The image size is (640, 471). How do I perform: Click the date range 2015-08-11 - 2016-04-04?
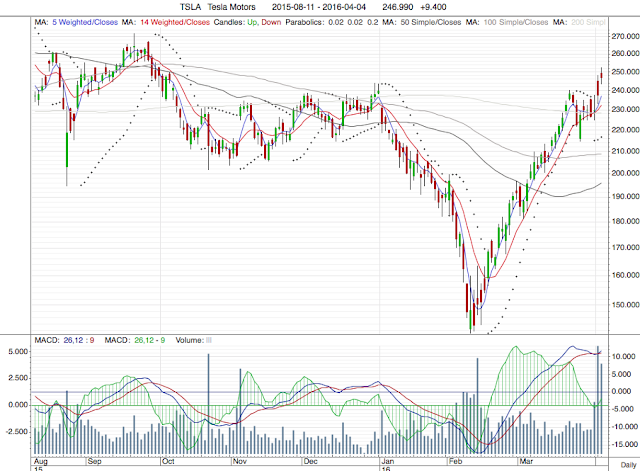pos(319,7)
